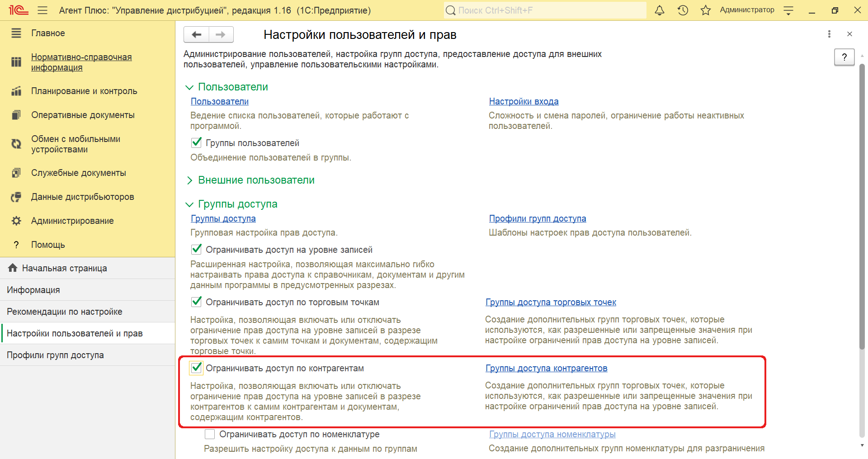Click the search magnifier icon
This screenshot has width=868, height=459.
tap(450, 10)
